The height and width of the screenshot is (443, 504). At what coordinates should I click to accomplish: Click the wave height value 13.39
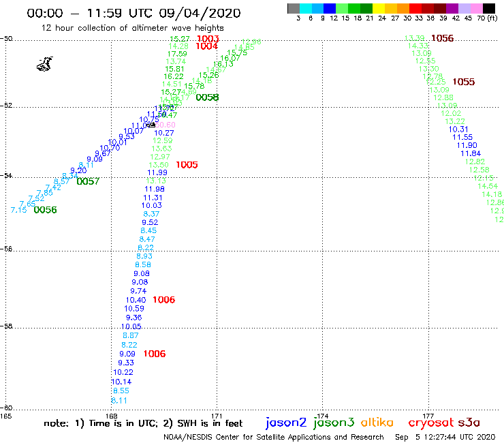tap(414, 38)
